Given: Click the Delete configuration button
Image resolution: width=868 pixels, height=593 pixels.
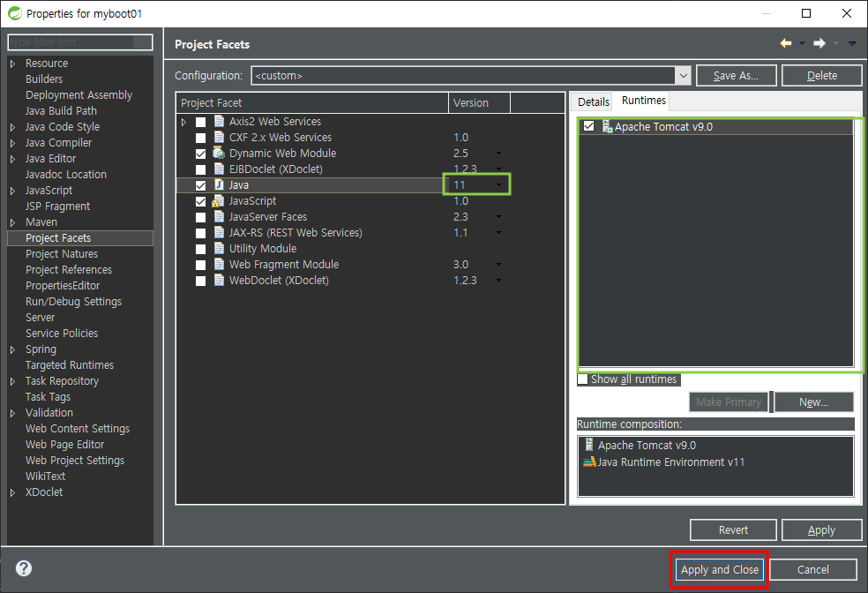Looking at the screenshot, I should 821,75.
